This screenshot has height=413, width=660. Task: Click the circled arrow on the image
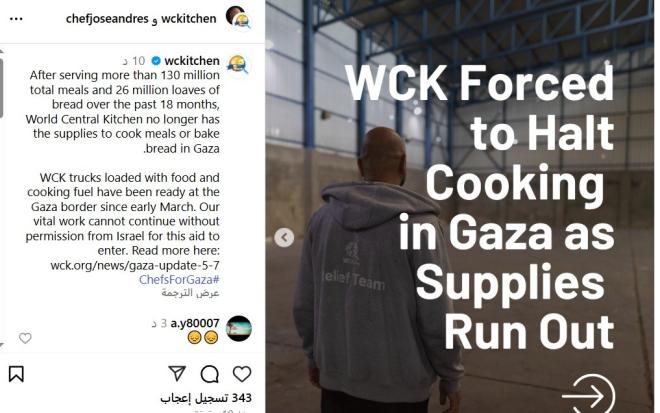coord(589,395)
